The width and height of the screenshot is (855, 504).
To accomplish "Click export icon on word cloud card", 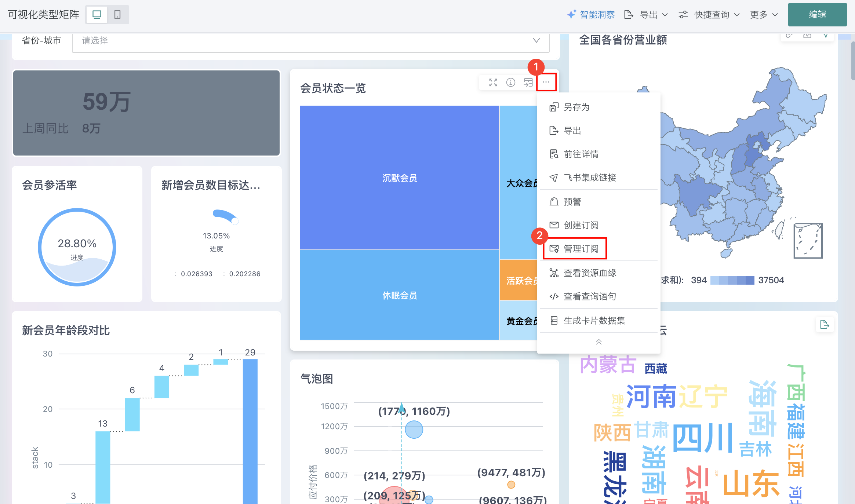I will [x=825, y=325].
